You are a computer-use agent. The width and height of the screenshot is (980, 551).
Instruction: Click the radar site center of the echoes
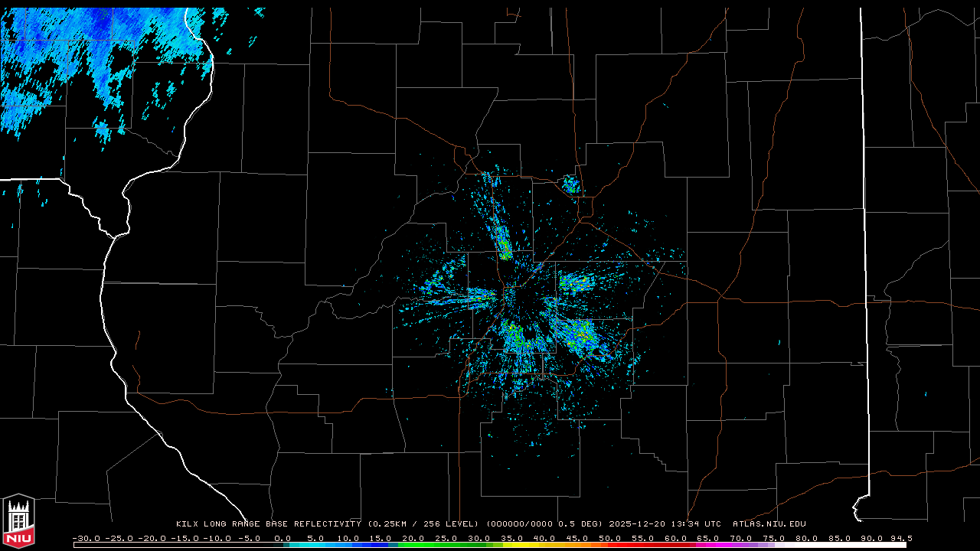point(509,295)
